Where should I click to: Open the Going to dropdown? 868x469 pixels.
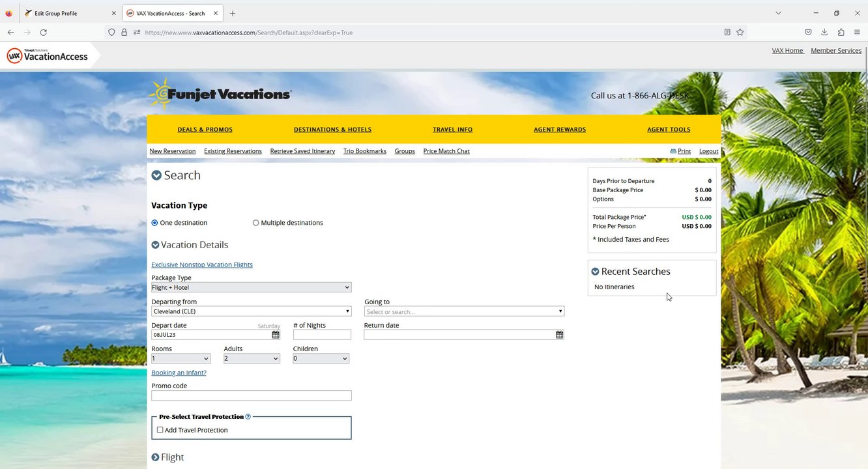pyautogui.click(x=465, y=311)
